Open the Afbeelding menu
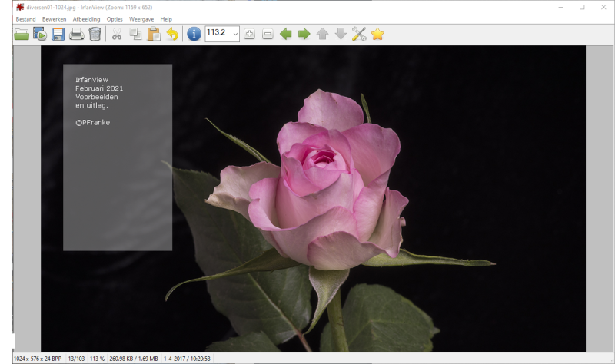 tap(86, 18)
